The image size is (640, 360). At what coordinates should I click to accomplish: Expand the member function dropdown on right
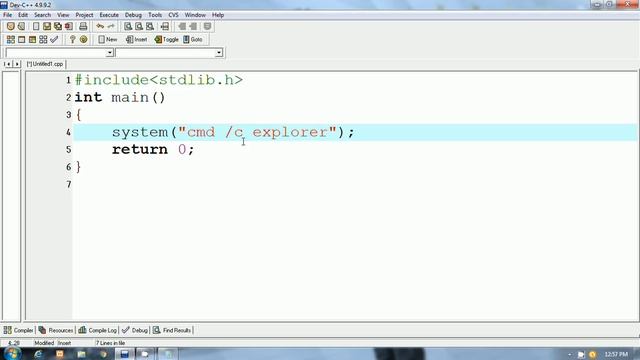click(219, 53)
